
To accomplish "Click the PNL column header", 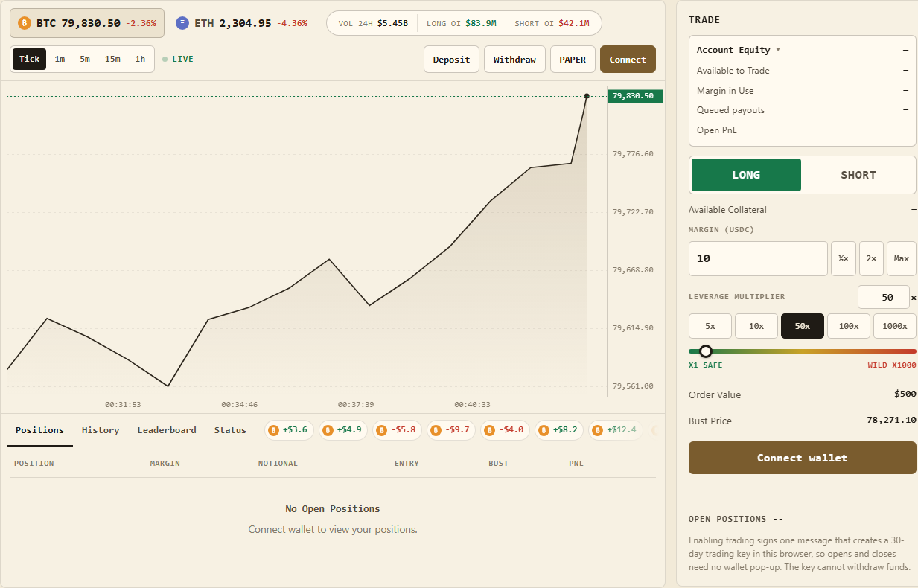I will (576, 463).
